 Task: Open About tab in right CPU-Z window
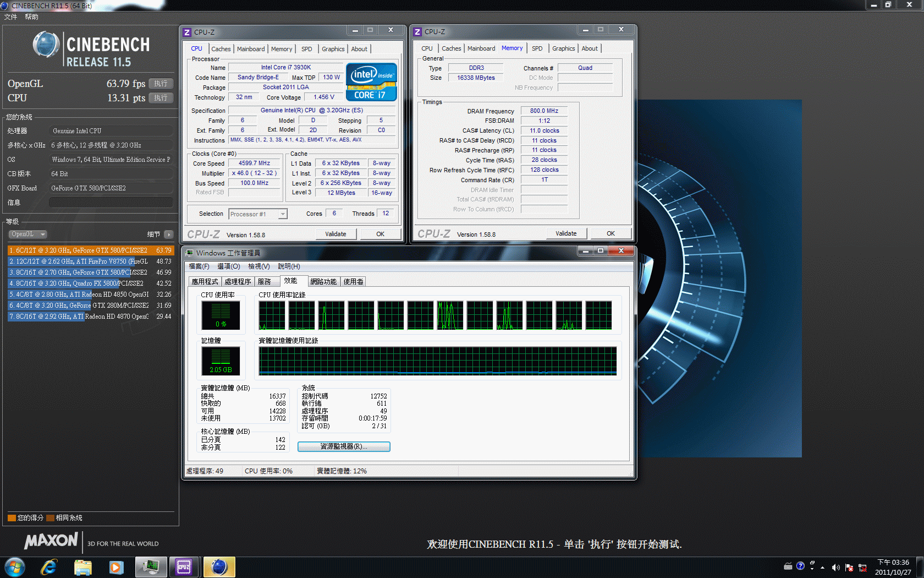click(590, 48)
